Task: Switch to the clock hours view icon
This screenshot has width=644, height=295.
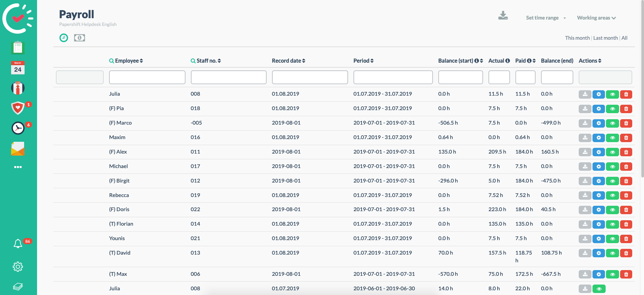Action: coord(64,38)
